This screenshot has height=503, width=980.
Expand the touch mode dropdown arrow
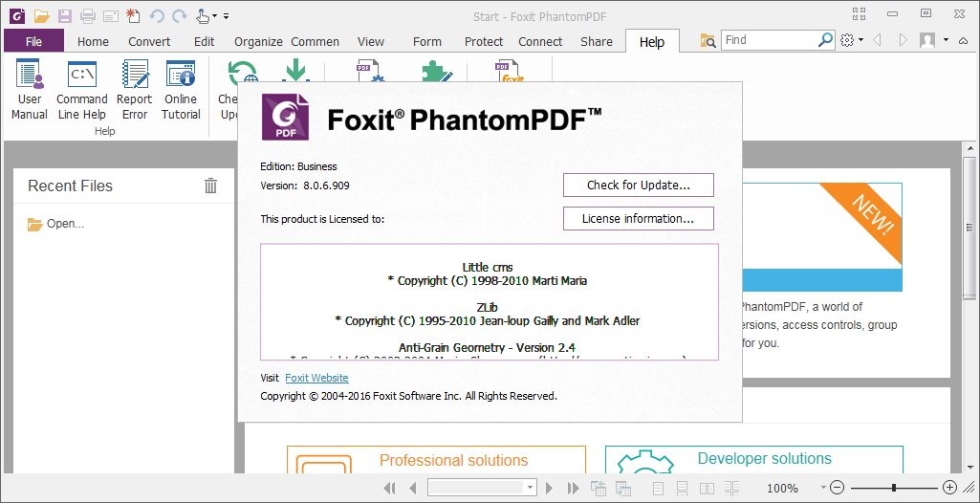214,15
